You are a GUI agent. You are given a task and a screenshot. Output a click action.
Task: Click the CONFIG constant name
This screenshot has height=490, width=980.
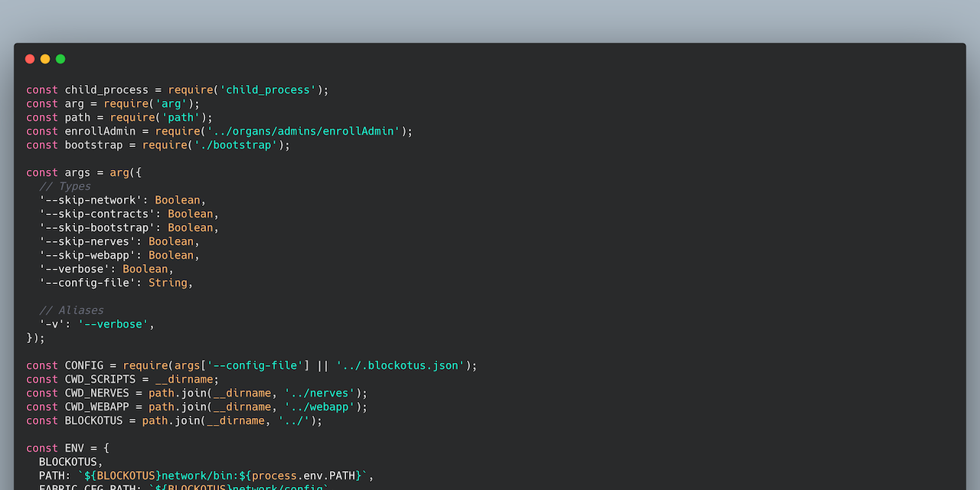(x=84, y=365)
